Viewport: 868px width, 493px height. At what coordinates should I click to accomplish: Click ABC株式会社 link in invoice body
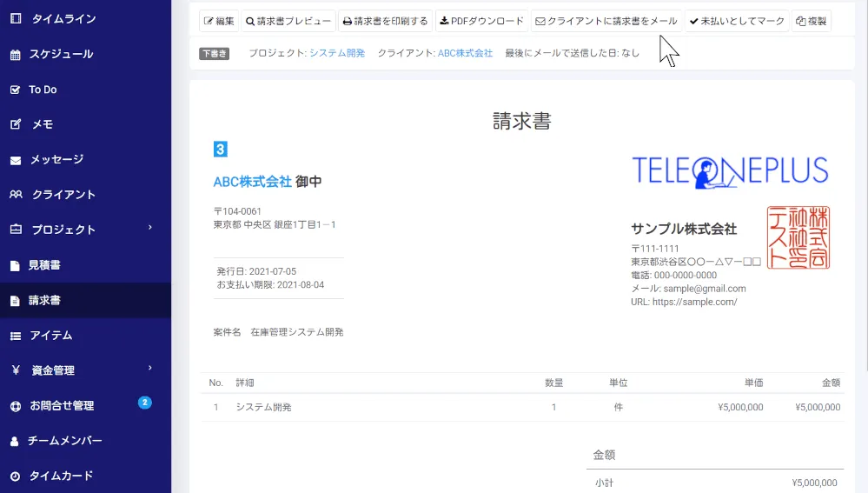253,182
